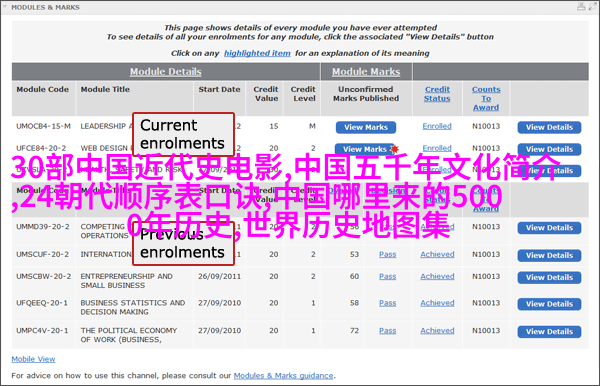Click the 'Module Code' column header
The image size is (600, 386).
42,89
